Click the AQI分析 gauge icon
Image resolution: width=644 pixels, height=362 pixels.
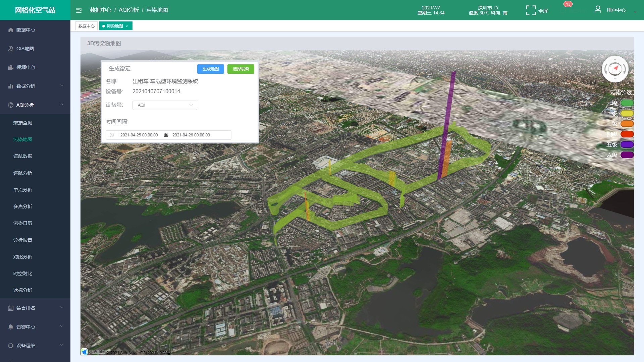coord(11,105)
